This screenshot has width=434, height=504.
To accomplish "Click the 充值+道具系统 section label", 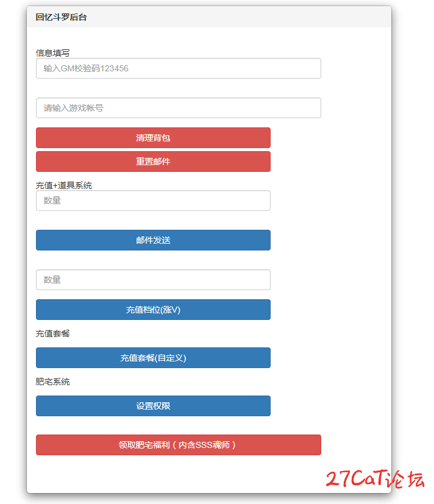I will [x=63, y=185].
